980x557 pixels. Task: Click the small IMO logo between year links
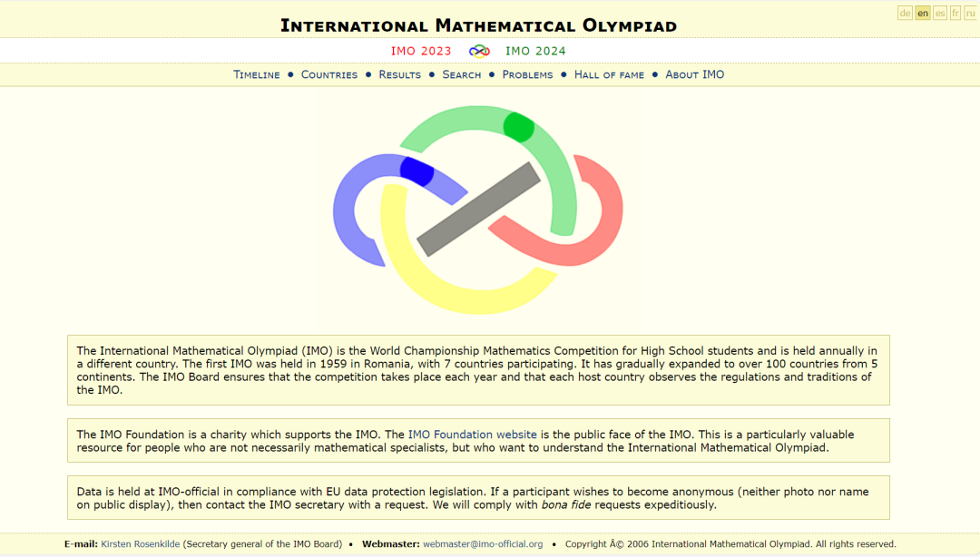pos(479,52)
